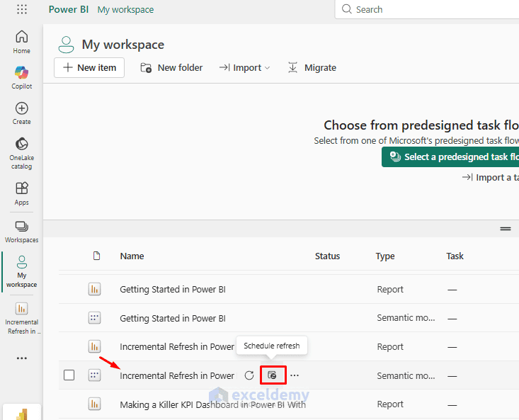Image resolution: width=519 pixels, height=420 pixels.
Task: Open the Getting Started in Power BI semantic model
Action: [x=173, y=318]
